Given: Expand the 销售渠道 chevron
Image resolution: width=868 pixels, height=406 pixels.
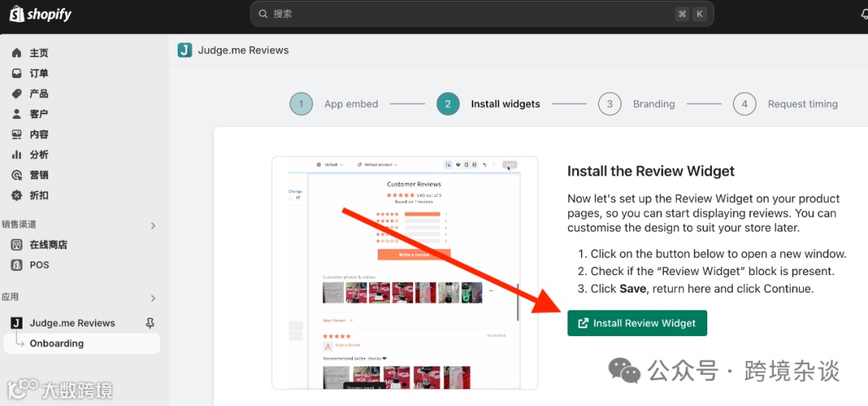Looking at the screenshot, I should pos(154,225).
